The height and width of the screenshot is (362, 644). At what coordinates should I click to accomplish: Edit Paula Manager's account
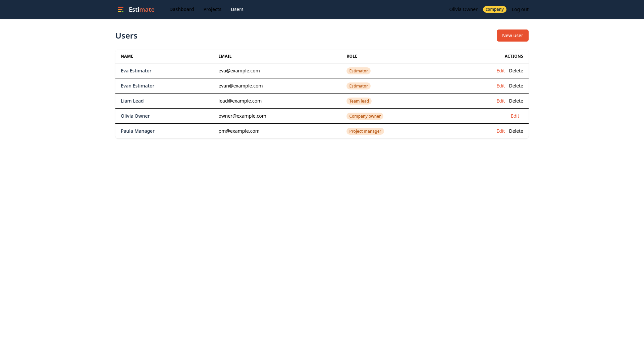500,131
